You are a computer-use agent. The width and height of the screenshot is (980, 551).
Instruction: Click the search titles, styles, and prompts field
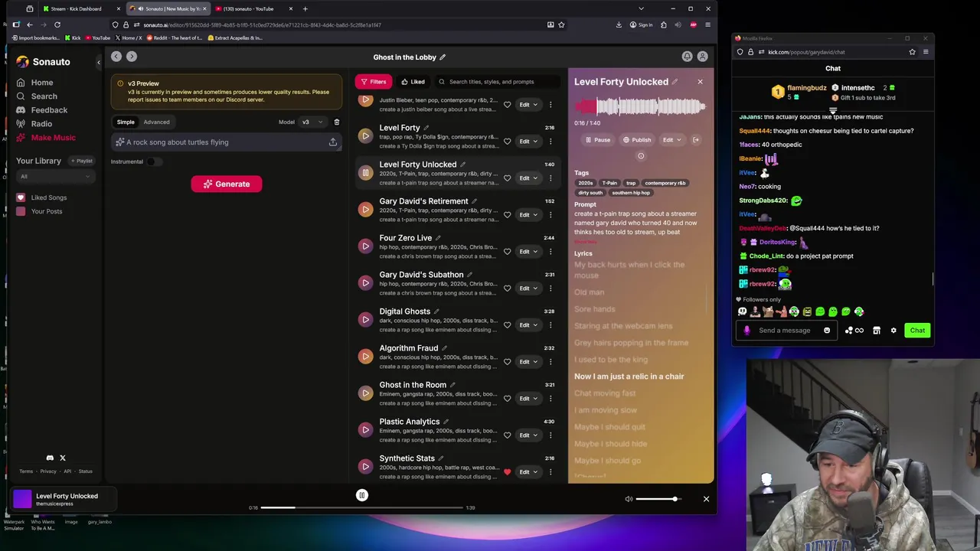(498, 82)
